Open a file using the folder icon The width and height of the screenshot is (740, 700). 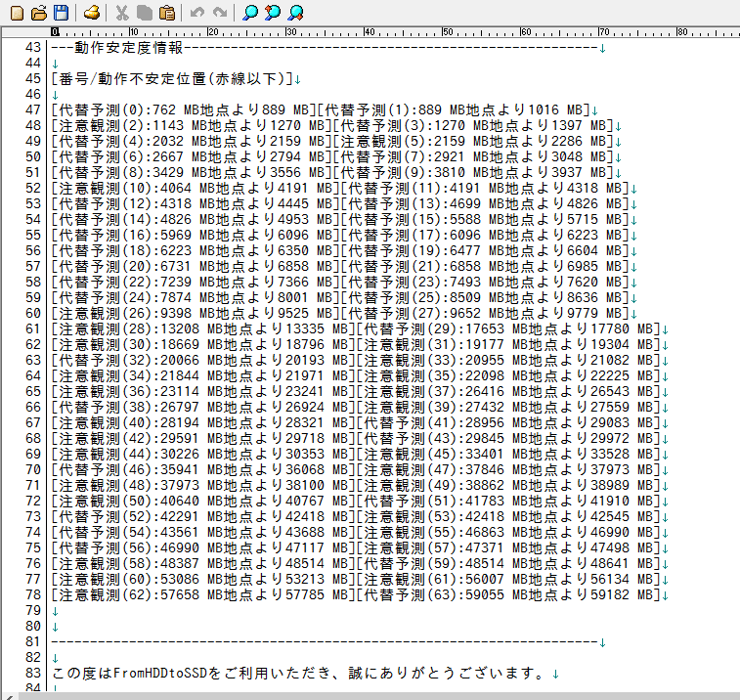pos(39,13)
